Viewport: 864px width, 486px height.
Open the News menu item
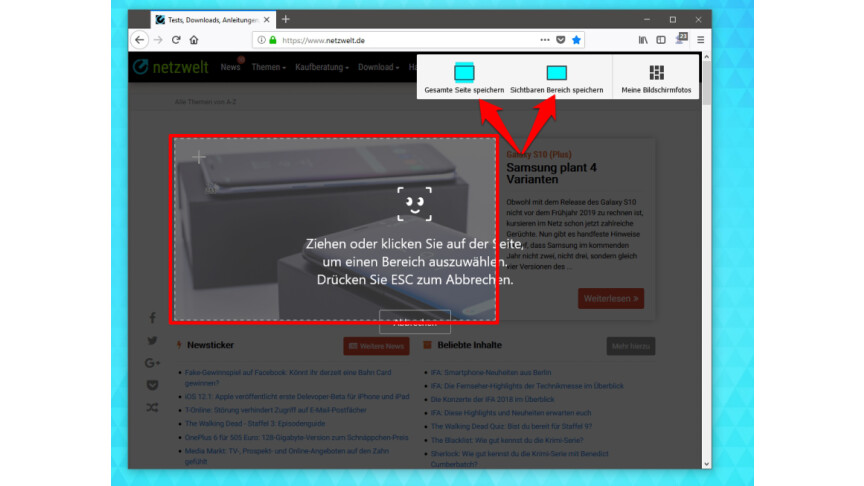click(x=230, y=67)
